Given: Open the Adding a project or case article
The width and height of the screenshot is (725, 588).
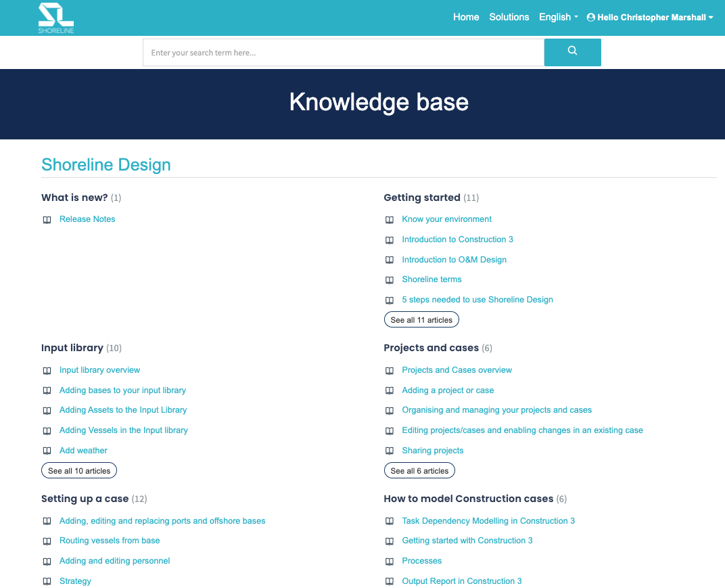Looking at the screenshot, I should (x=448, y=390).
